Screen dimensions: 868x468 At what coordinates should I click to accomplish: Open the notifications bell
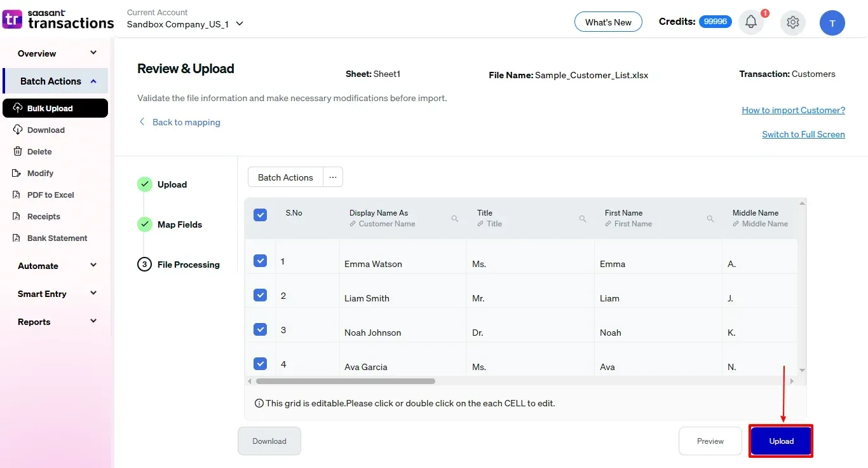click(751, 22)
